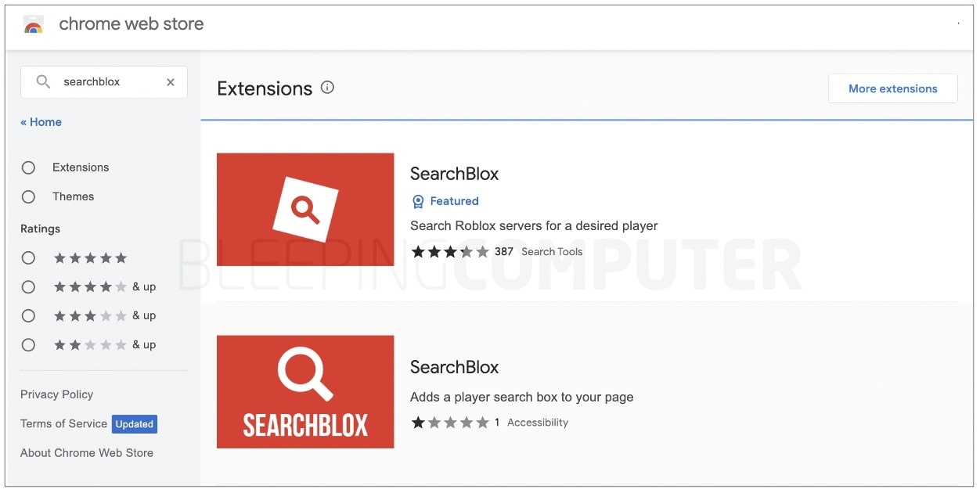Click the Featured badge icon under SearchBlox
The height and width of the screenshot is (493, 980).
(x=418, y=201)
